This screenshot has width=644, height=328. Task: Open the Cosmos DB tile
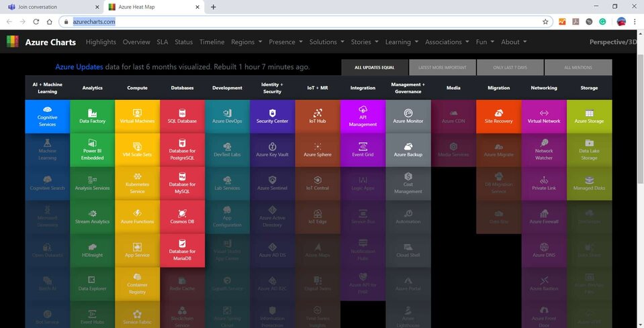pyautogui.click(x=183, y=217)
